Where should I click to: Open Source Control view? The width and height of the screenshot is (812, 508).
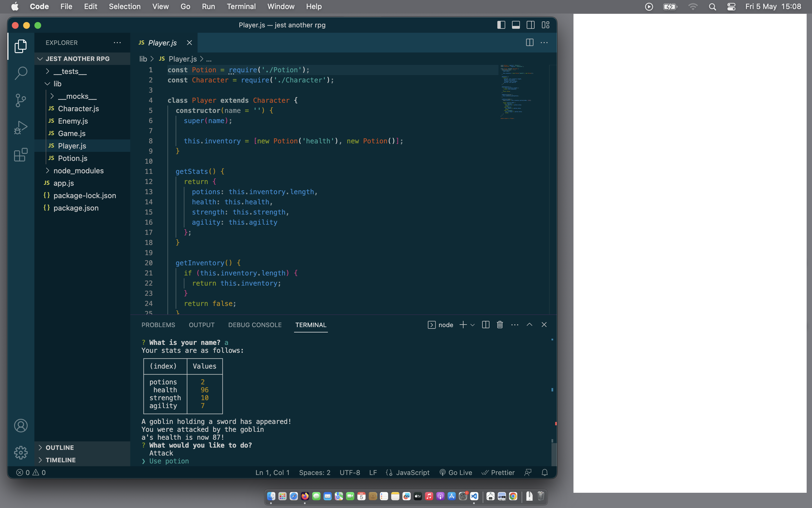[x=21, y=100]
